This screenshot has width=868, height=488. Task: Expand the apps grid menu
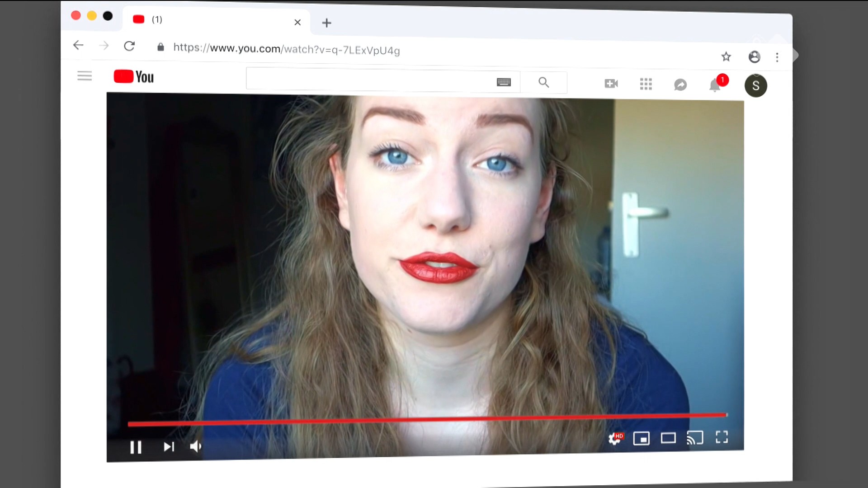646,84
